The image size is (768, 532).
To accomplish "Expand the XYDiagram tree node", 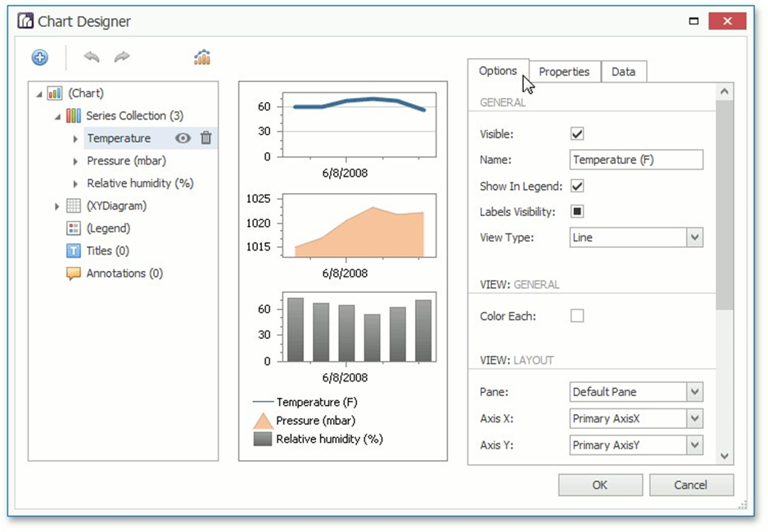I will click(x=57, y=206).
